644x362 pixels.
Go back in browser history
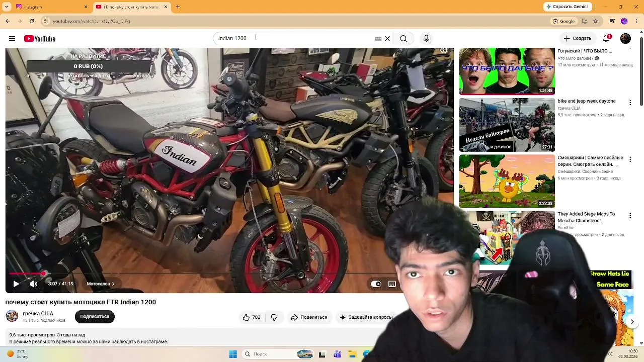click(x=8, y=21)
